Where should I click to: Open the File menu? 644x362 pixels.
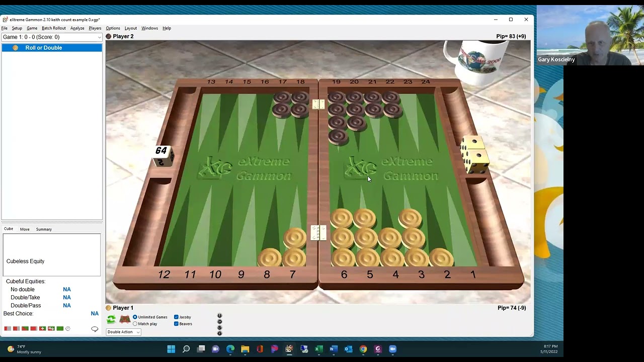click(5, 28)
